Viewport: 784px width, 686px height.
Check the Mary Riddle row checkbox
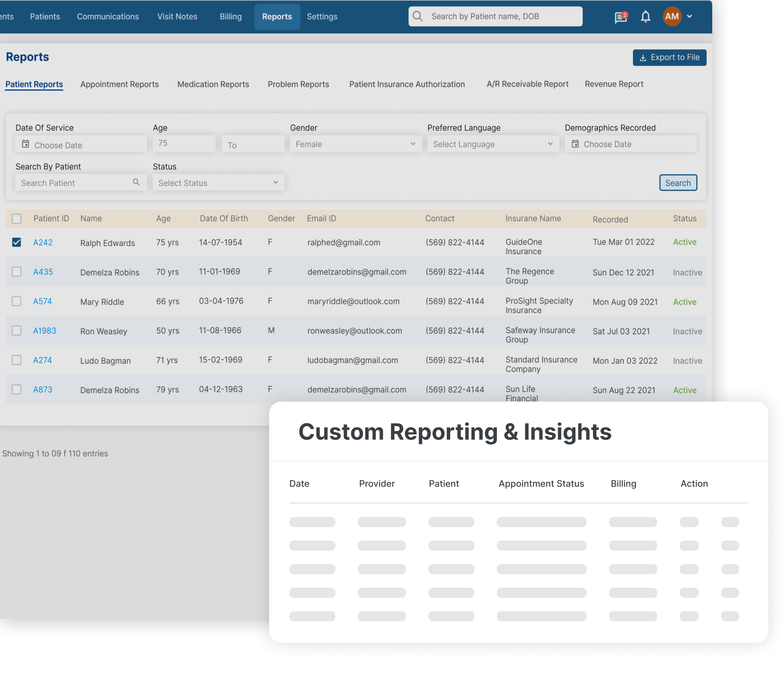16,301
